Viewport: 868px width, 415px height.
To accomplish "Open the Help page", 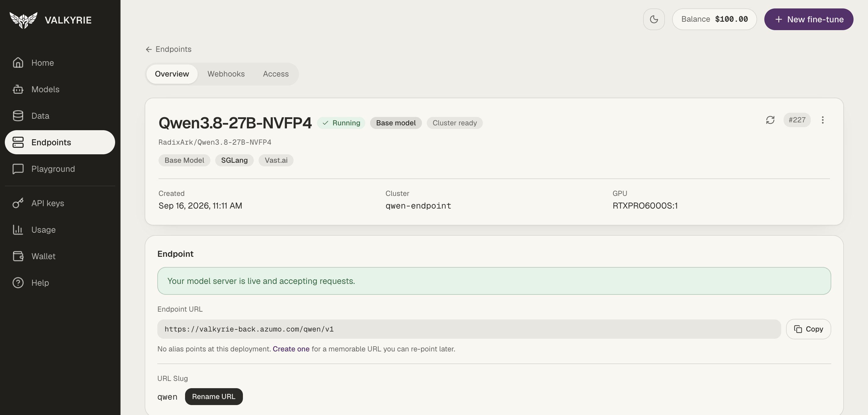I will pyautogui.click(x=60, y=283).
